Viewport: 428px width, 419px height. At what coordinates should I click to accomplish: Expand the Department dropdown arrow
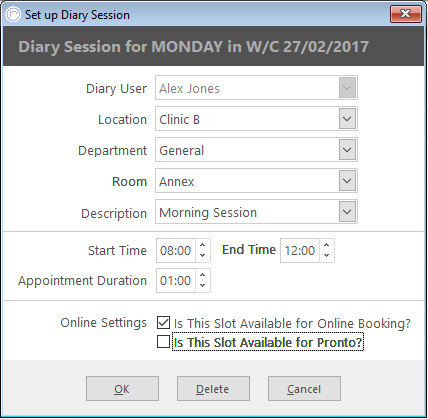(347, 150)
